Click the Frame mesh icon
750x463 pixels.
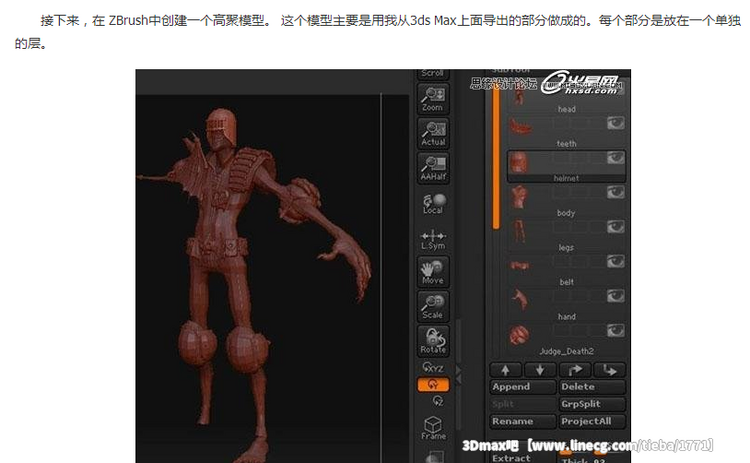433,428
